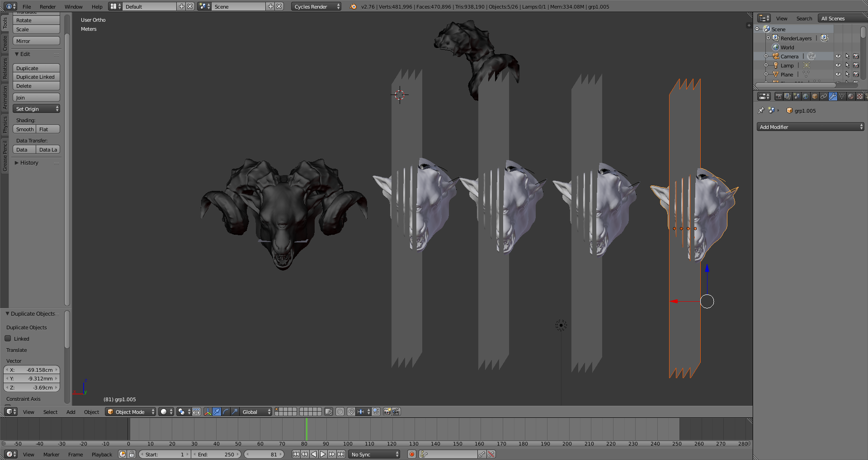The width and height of the screenshot is (868, 460).
Task: Open the Help menu
Action: (97, 6)
